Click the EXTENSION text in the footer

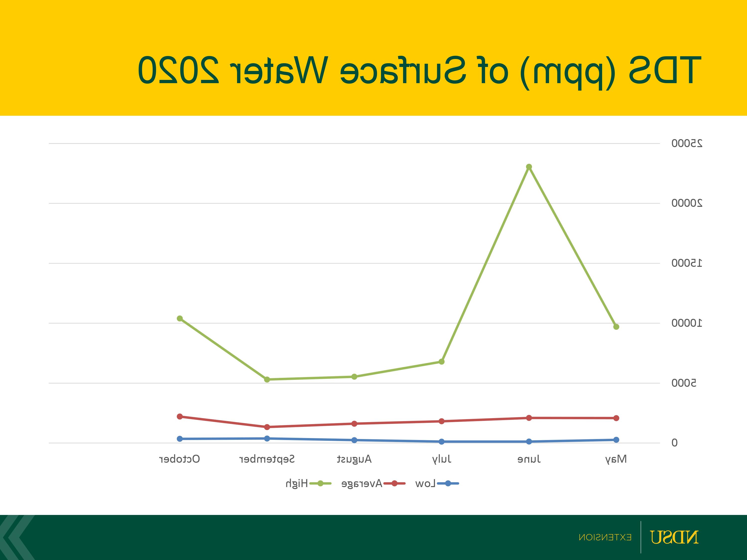coord(605,537)
